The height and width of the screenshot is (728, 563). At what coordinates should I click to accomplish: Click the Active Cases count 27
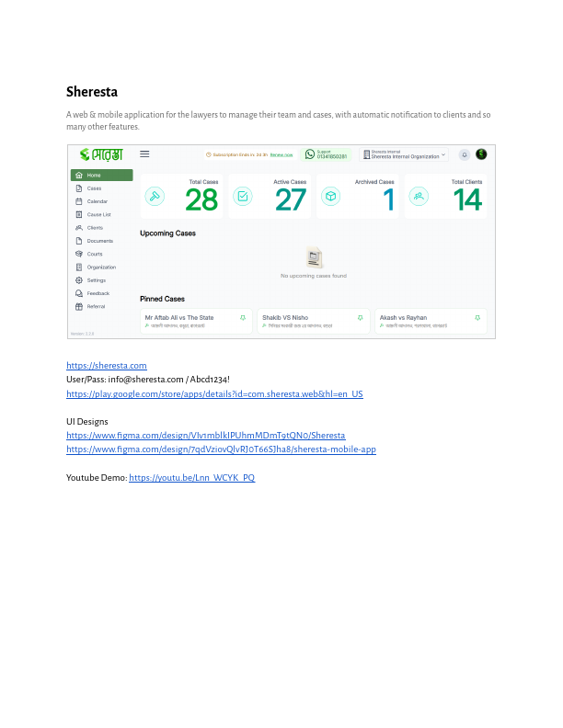(x=291, y=200)
